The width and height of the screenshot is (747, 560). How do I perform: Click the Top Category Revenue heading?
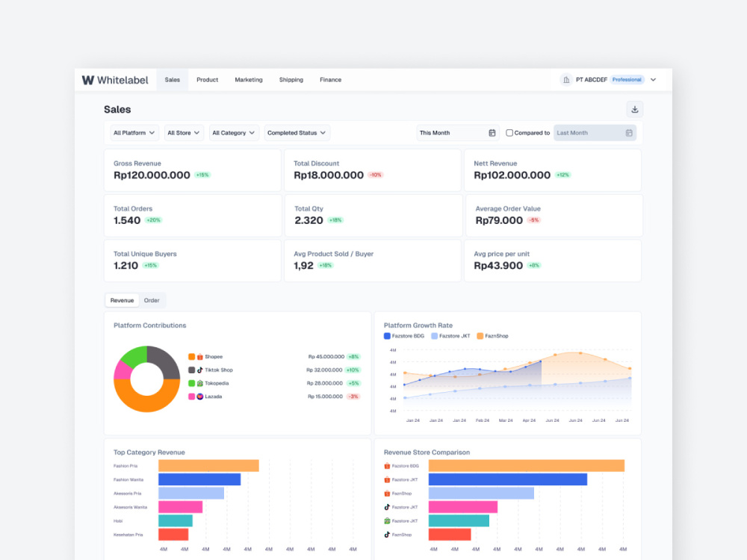pyautogui.click(x=149, y=452)
